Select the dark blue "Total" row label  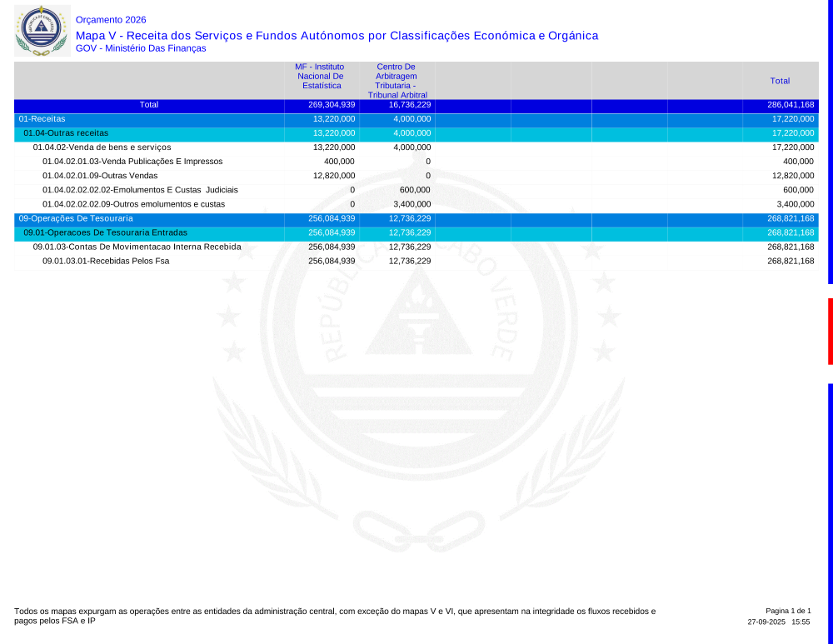[149, 105]
